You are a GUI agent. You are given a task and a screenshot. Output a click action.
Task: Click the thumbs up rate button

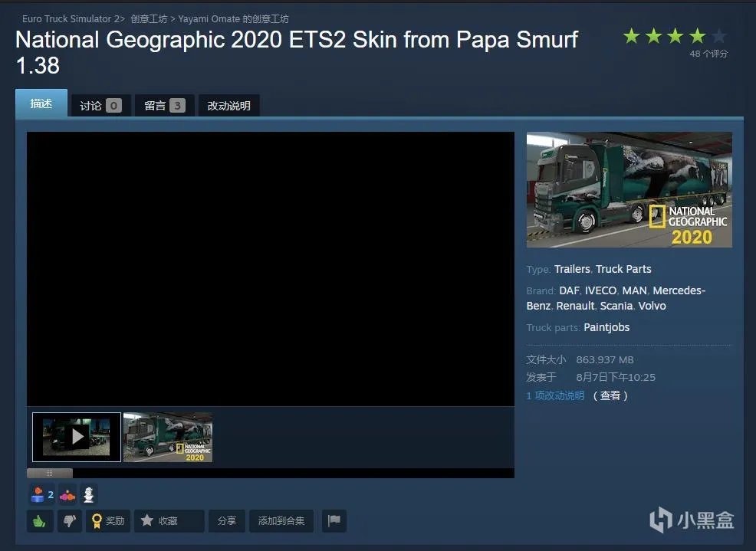point(39,521)
